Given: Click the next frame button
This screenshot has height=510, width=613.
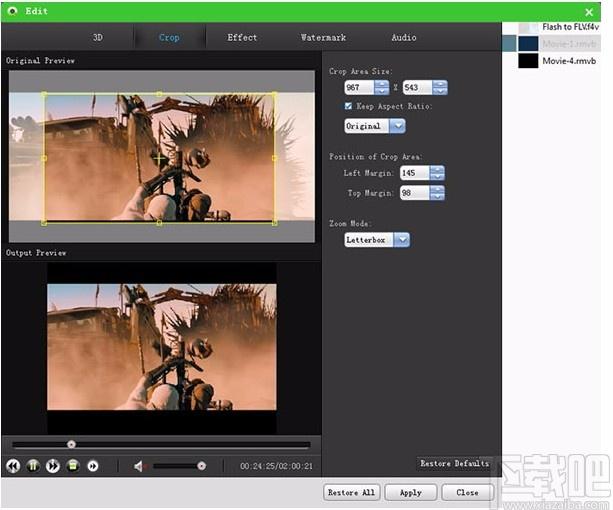Looking at the screenshot, I should 93,466.
